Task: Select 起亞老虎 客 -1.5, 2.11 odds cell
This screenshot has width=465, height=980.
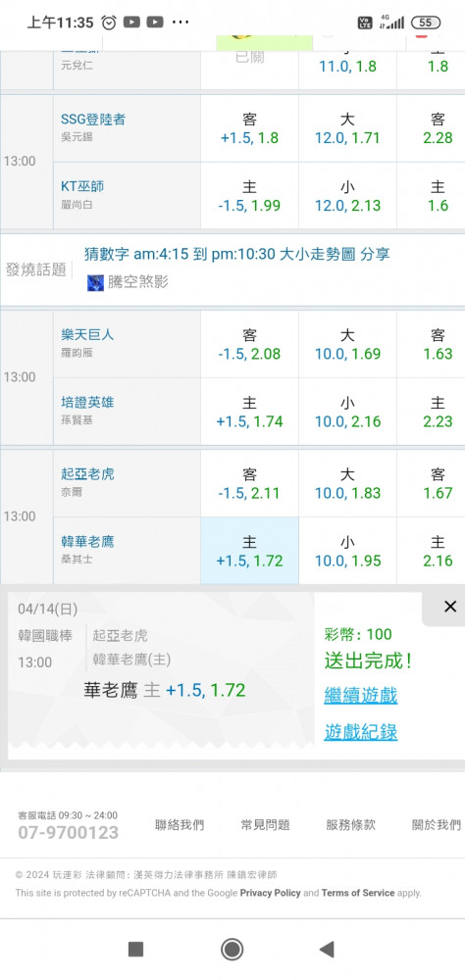Action: click(249, 483)
